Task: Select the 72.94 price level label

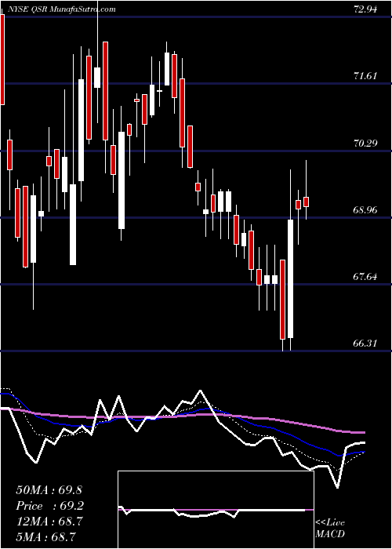Action: click(366, 9)
